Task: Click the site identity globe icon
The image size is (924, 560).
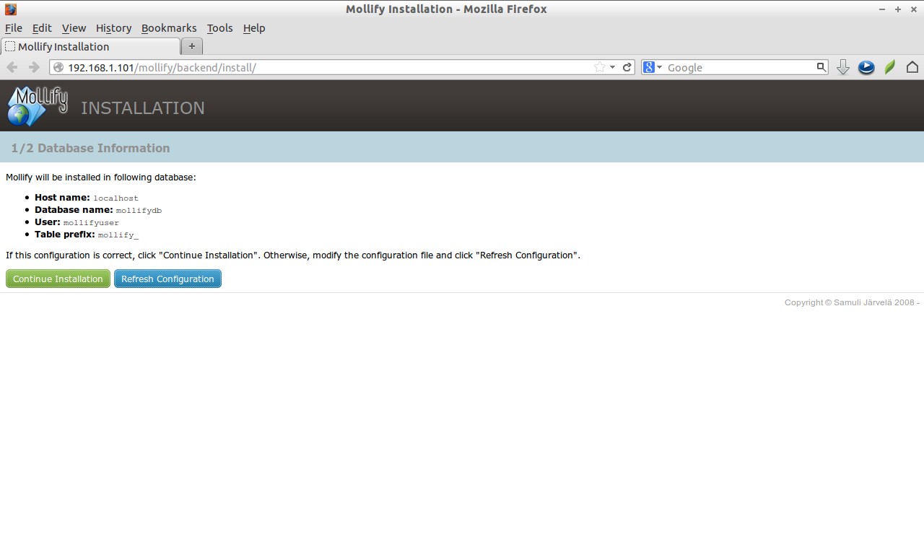Action: (x=59, y=67)
